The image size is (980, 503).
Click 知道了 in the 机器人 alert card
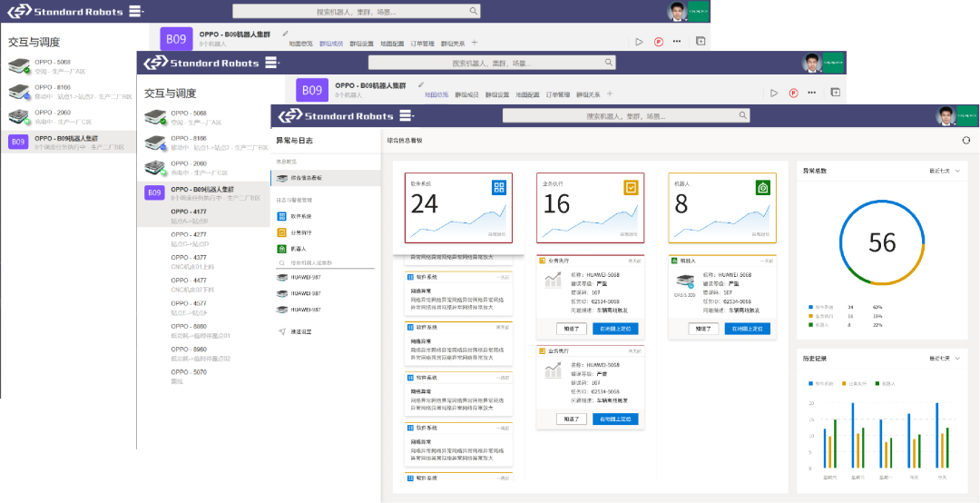[704, 329]
